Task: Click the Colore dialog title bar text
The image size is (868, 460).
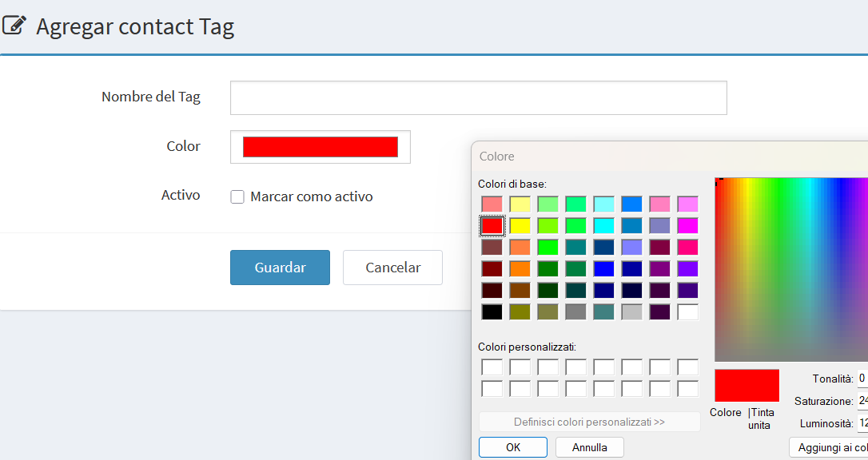Action: [x=496, y=157]
